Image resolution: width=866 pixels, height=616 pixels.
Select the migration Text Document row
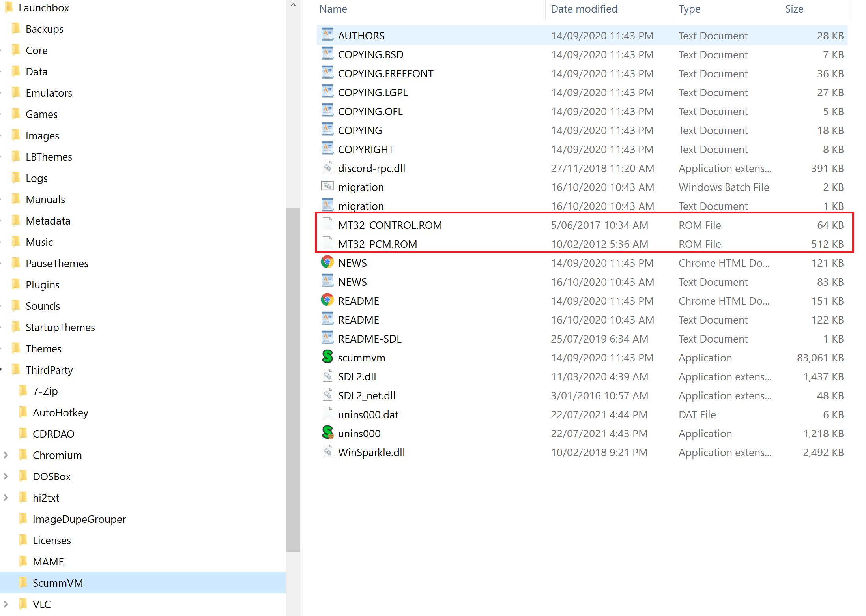tap(582, 206)
